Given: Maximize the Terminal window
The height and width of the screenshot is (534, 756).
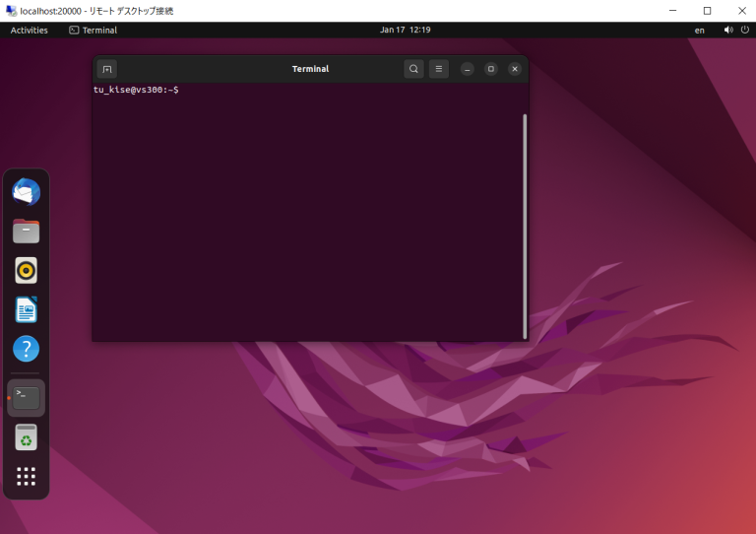Looking at the screenshot, I should [x=490, y=69].
